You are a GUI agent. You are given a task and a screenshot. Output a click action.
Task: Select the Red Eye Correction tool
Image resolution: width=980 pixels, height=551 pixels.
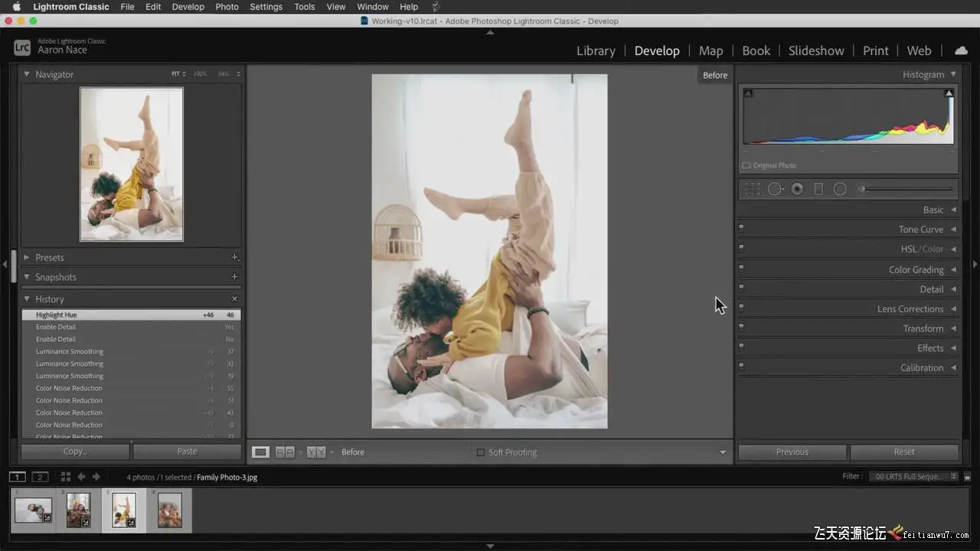click(x=797, y=189)
